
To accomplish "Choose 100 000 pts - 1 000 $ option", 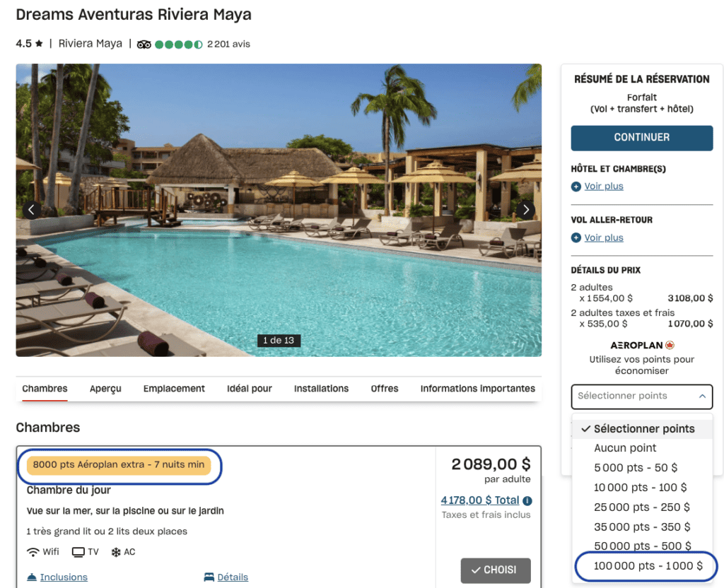I will pos(648,566).
